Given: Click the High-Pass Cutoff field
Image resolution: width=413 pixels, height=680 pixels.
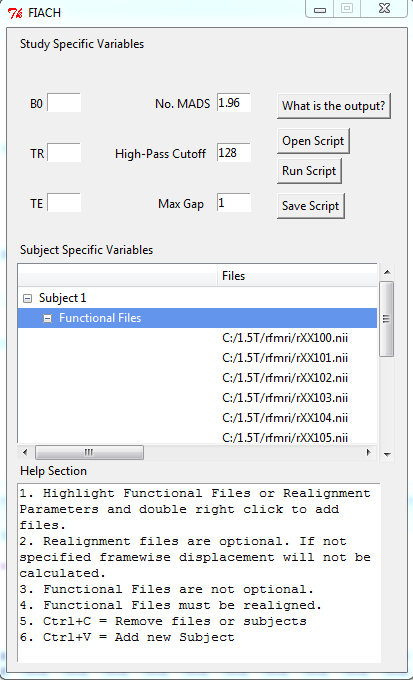Looking at the screenshot, I should pos(234,153).
